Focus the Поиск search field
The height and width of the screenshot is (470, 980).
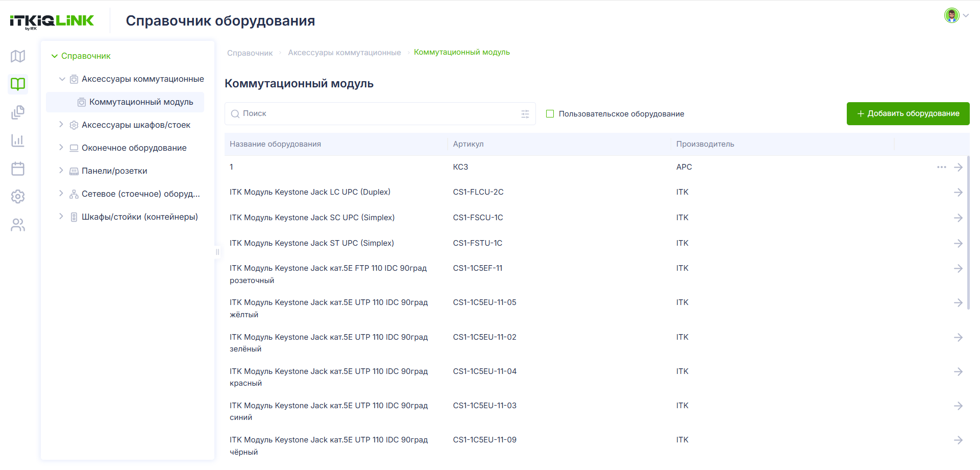click(380, 114)
